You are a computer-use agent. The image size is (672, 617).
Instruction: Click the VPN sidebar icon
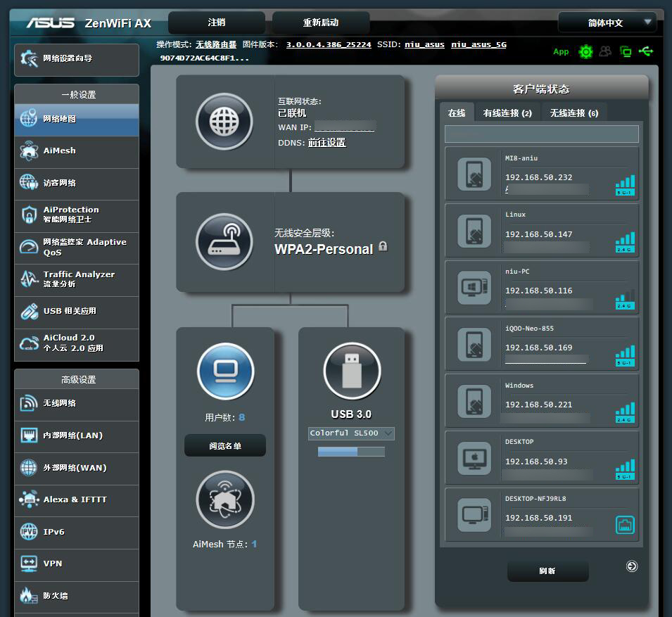29,564
